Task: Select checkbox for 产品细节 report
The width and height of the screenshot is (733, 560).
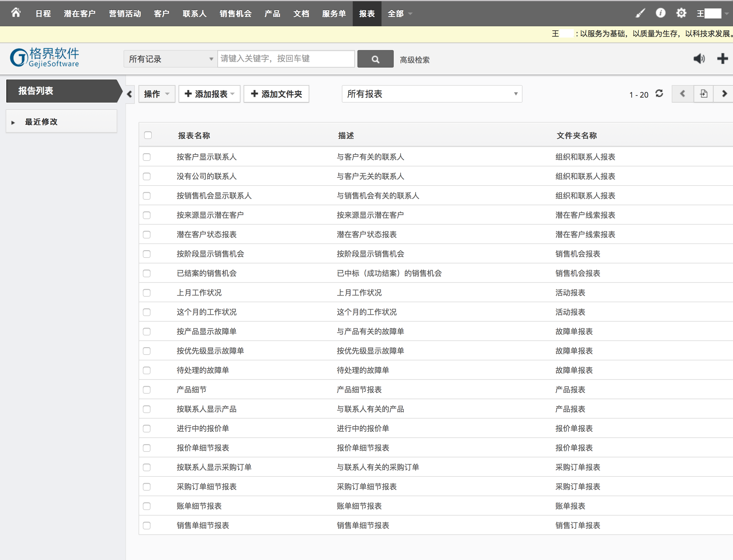Action: (x=147, y=390)
